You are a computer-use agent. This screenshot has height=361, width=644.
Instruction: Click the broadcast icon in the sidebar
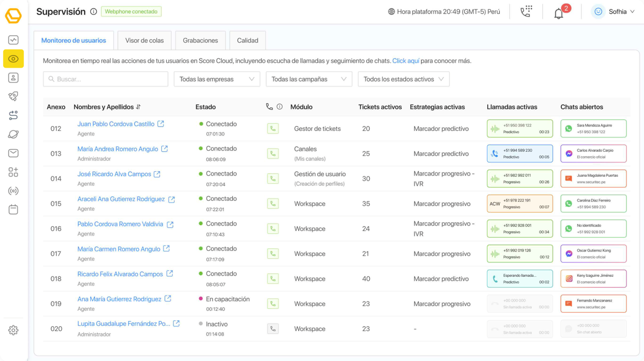[13, 190]
